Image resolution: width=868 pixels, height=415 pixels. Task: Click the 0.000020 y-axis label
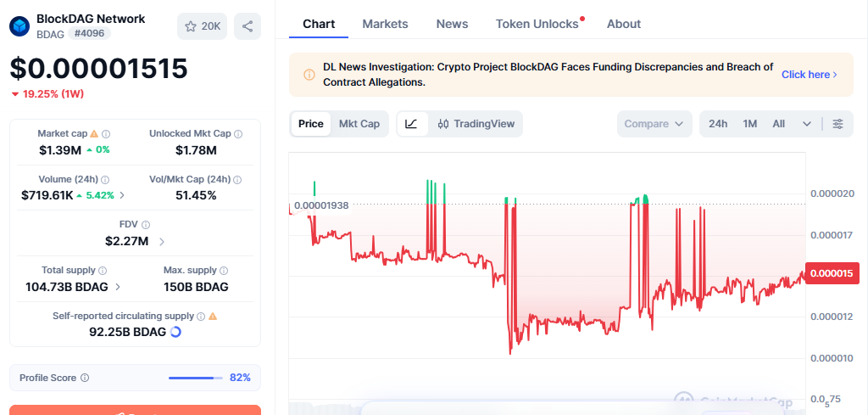pos(832,193)
